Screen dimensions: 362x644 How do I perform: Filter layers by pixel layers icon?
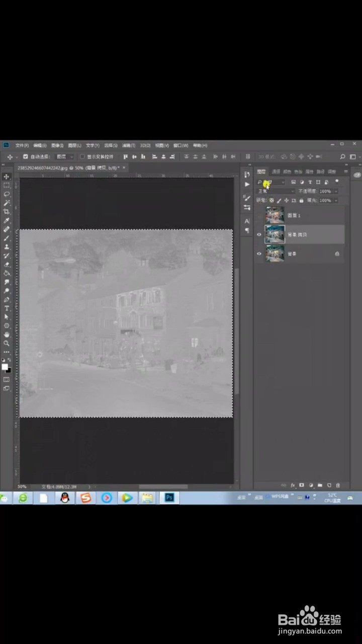[x=293, y=182]
